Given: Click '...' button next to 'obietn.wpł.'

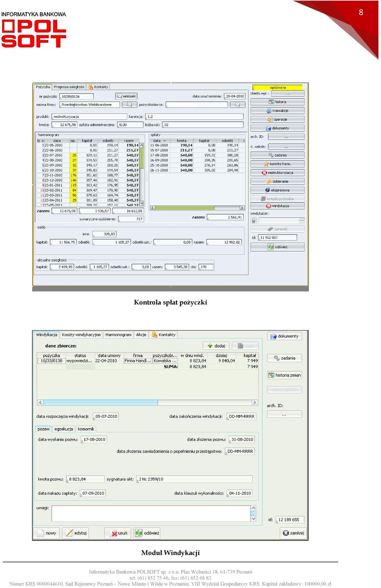Looking at the screenshot, I should [x=288, y=94].
